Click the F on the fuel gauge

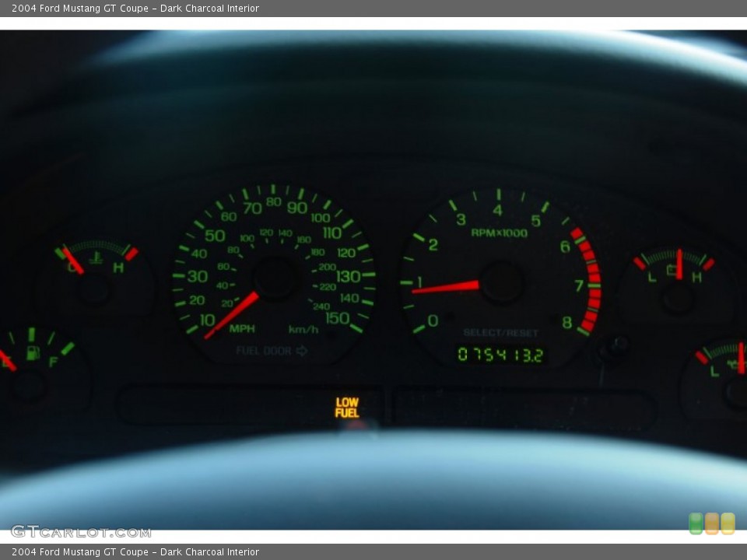[53, 362]
